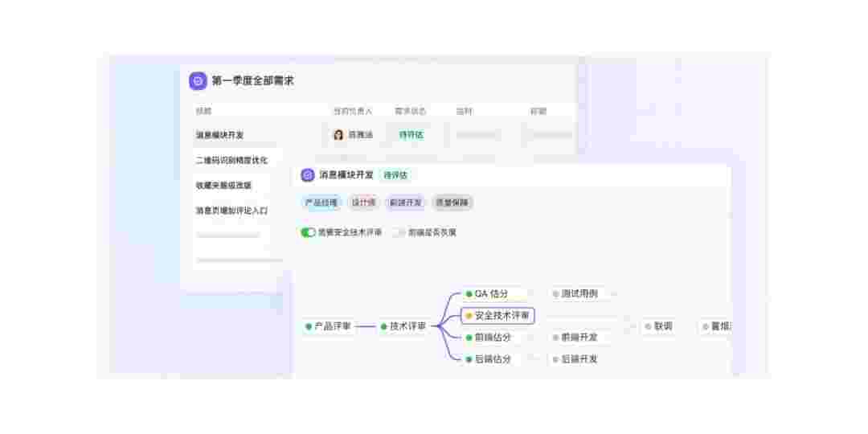Select the 测试用例 workflow node
This screenshot has height=434, width=868.
pyautogui.click(x=579, y=293)
